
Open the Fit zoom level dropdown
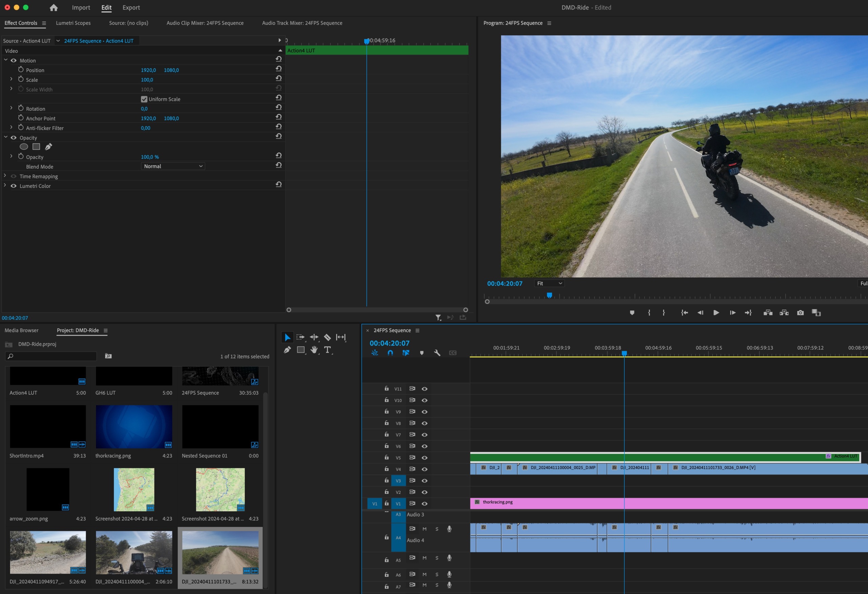(x=549, y=284)
